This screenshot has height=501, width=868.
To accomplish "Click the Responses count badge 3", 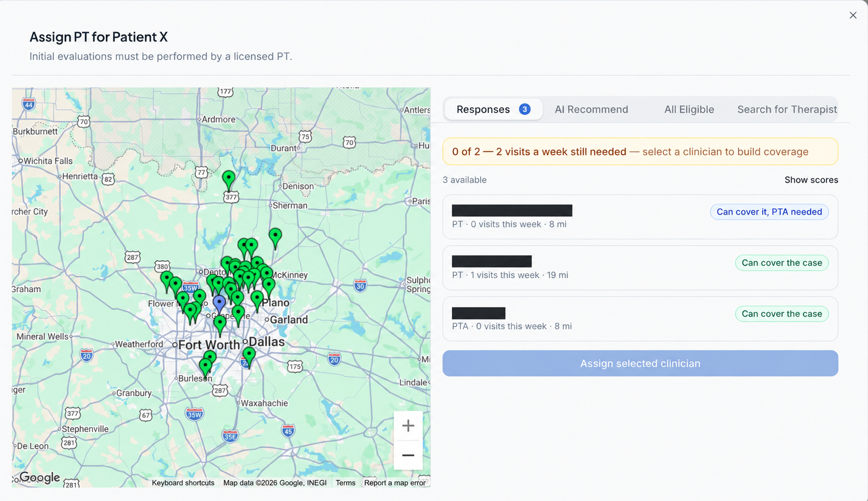I will point(524,109).
